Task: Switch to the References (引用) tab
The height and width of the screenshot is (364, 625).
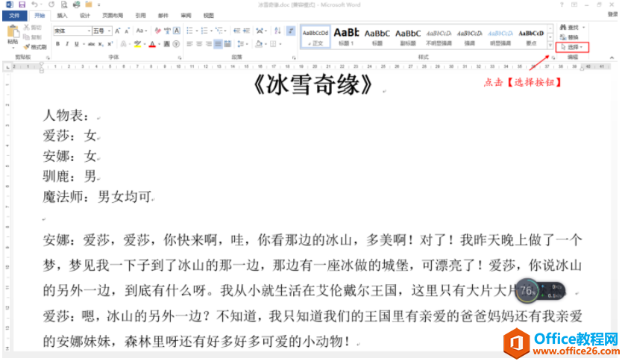Action: pos(141,16)
